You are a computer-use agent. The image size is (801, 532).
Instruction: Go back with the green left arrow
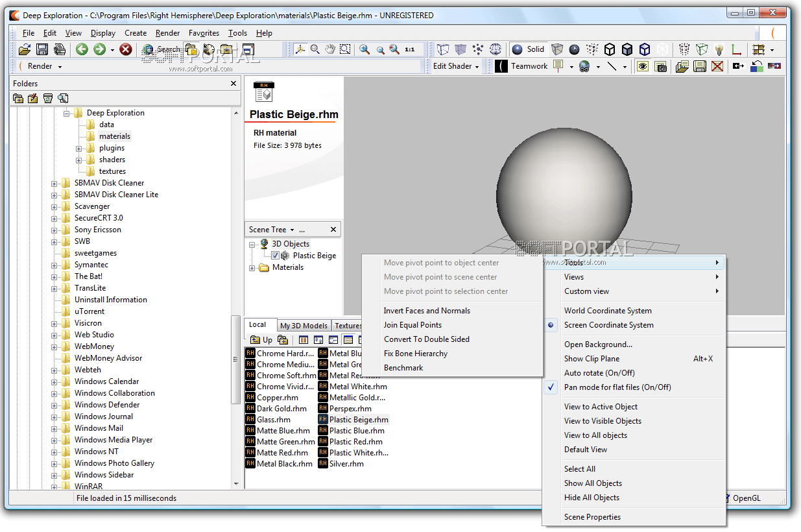coord(82,49)
